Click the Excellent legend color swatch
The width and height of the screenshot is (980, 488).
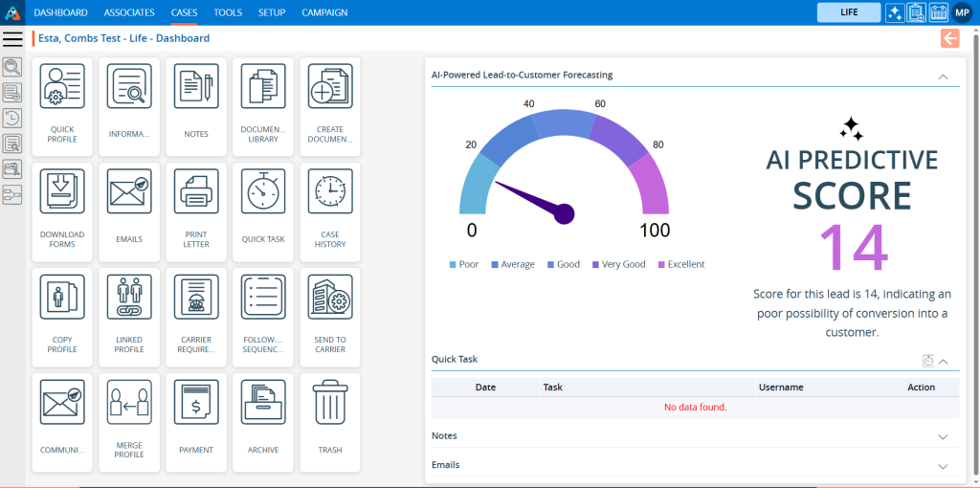pyautogui.click(x=660, y=265)
